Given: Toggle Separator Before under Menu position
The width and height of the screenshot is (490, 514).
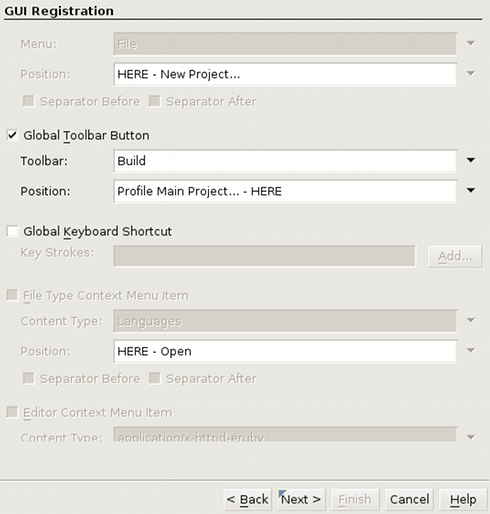Looking at the screenshot, I should tap(29, 101).
